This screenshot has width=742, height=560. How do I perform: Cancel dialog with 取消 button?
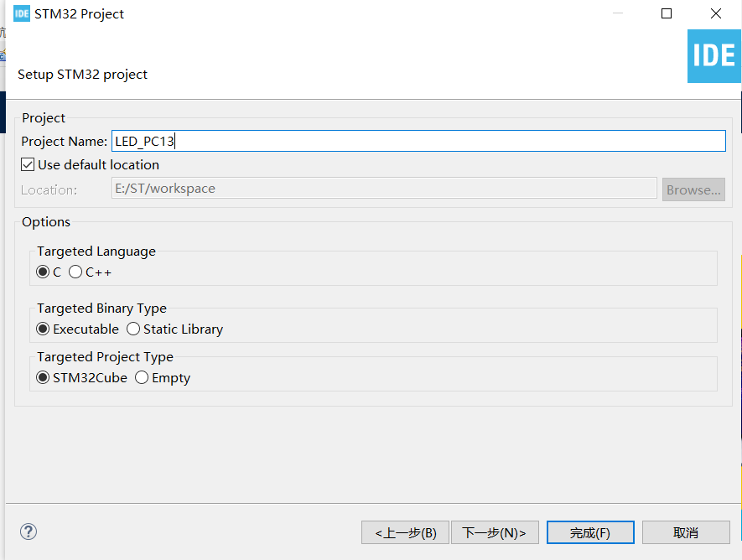click(x=686, y=532)
